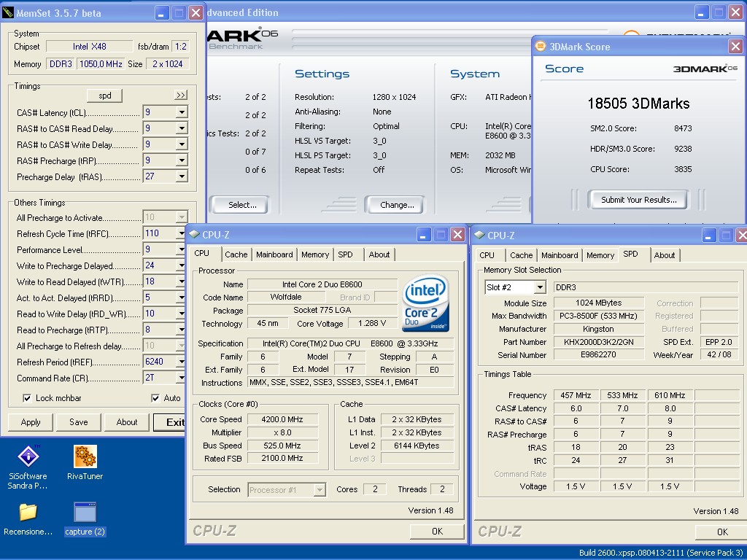Open the Refresh Period (tREF) dropdown

click(181, 362)
